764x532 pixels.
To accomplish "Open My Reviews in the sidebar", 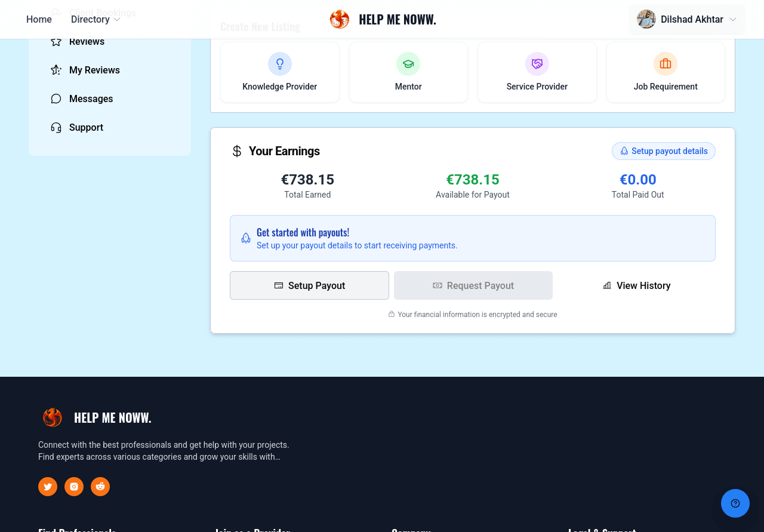I will 94,70.
